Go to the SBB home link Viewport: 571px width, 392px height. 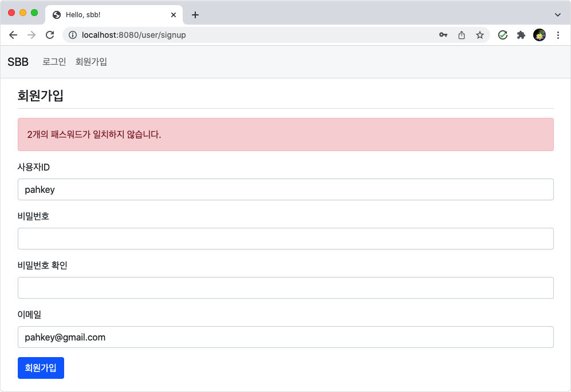point(18,62)
